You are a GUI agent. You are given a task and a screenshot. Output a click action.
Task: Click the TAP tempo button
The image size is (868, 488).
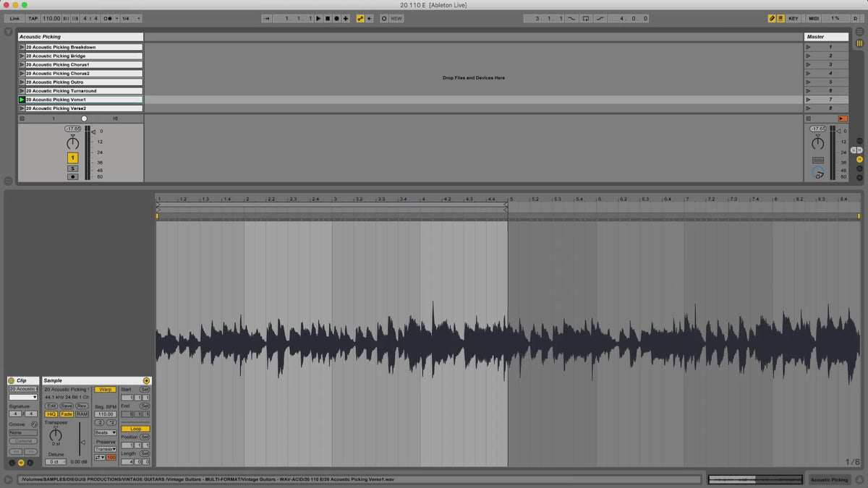tap(33, 18)
